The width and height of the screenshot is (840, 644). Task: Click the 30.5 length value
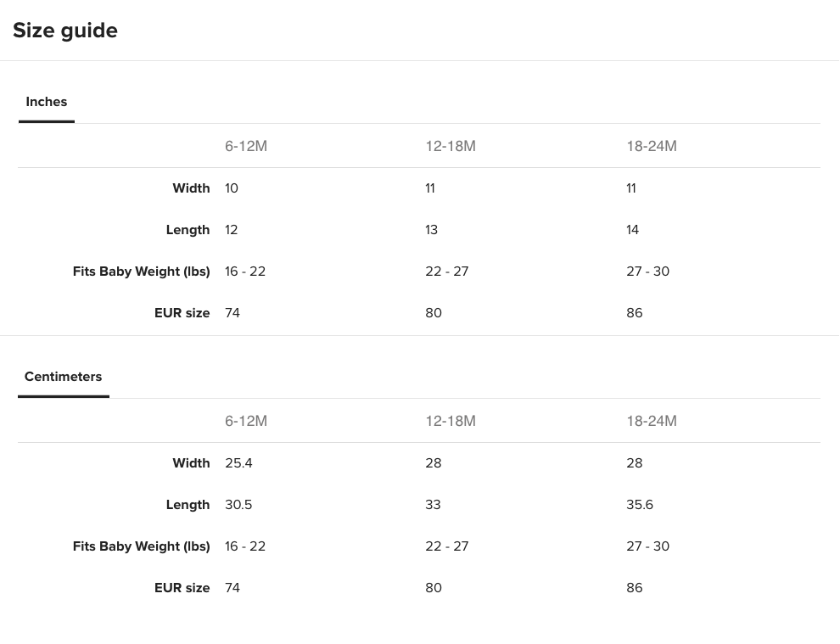pyautogui.click(x=238, y=505)
